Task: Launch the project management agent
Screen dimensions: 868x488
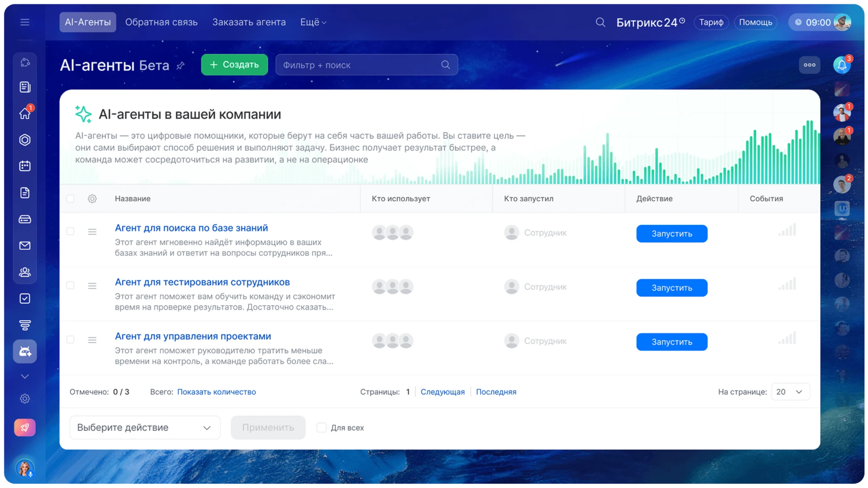Action: point(672,342)
